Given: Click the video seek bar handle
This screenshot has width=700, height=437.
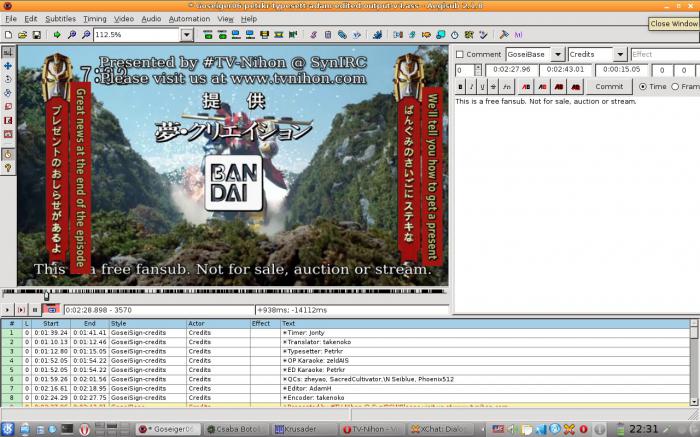Looking at the screenshot, I should [x=46, y=295].
